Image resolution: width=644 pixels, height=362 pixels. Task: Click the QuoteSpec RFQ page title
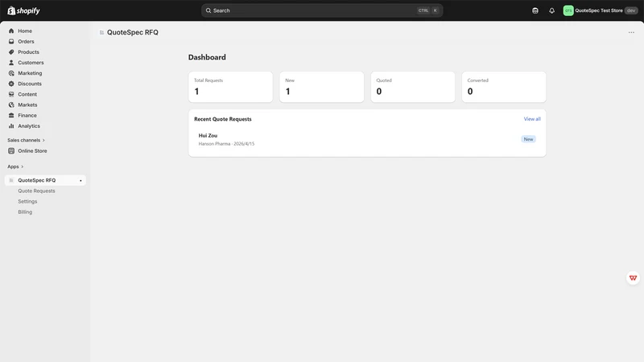pyautogui.click(x=133, y=32)
